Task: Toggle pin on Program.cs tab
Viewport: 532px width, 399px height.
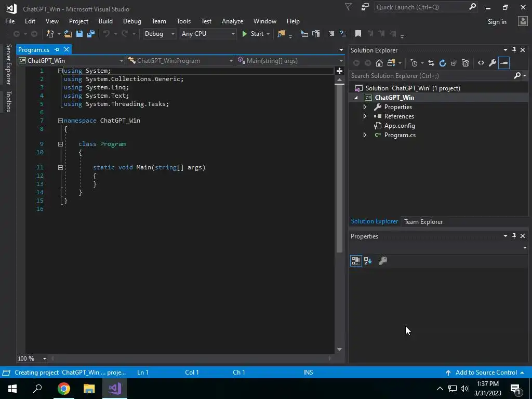Action: [57, 49]
